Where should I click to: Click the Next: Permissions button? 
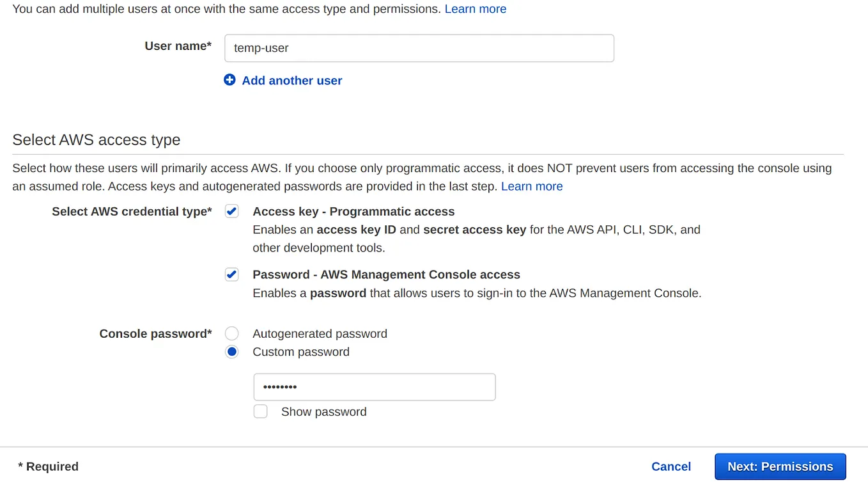click(x=780, y=466)
